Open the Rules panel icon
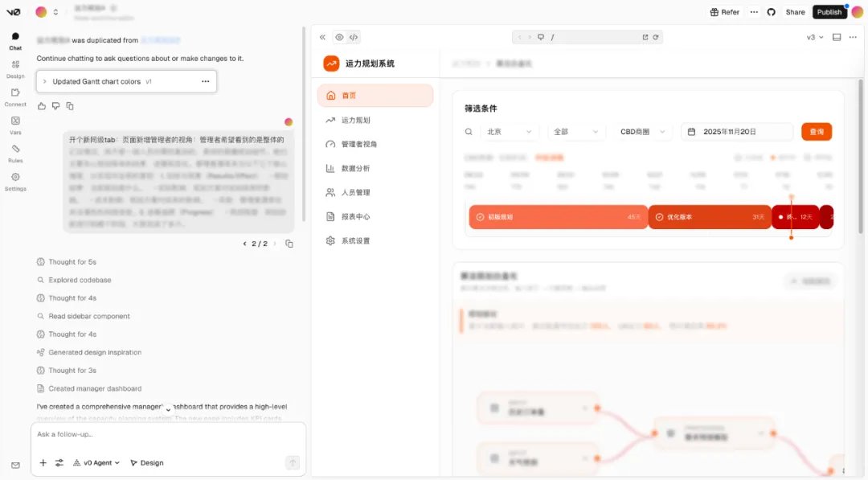The image size is (868, 480). pyautogui.click(x=15, y=152)
